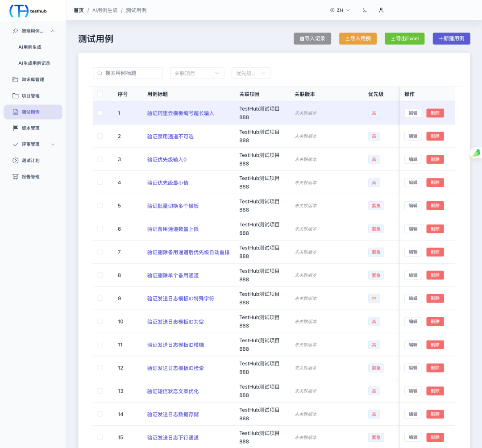482x448 pixels.
Task: Click the 高 priority tag in row 1
Action: coord(374,113)
